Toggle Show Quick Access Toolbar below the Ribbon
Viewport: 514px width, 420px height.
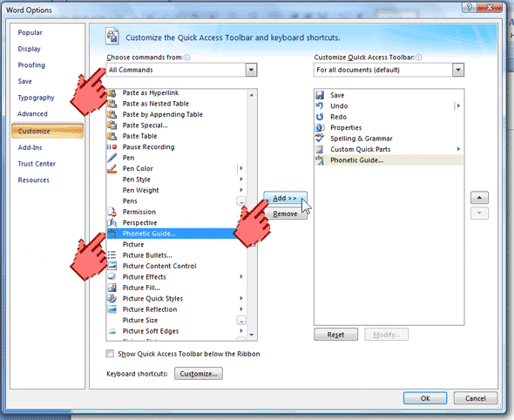[110, 354]
